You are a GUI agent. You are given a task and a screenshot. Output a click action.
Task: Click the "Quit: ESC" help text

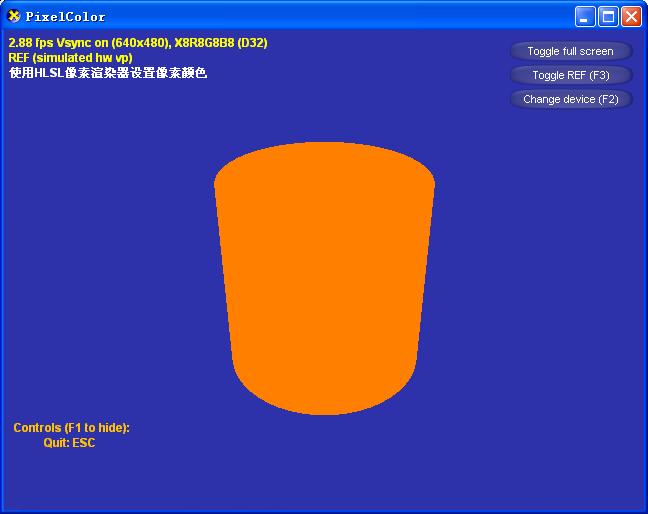[x=69, y=443]
